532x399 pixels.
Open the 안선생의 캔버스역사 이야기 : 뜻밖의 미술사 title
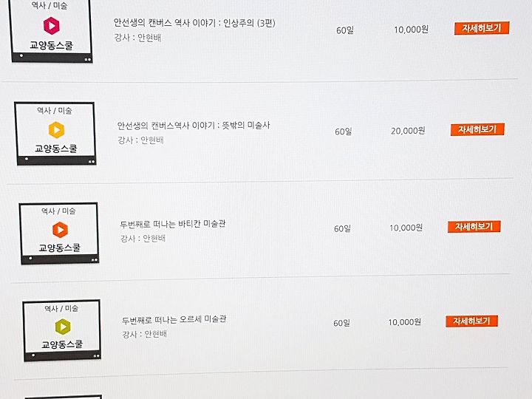tap(194, 125)
